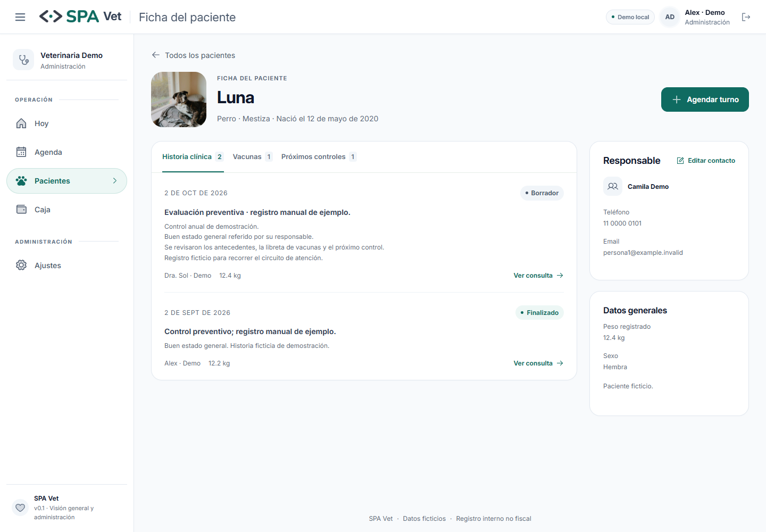This screenshot has width=766, height=532.
Task: Click the Veterinaria Demo clinic name
Action: 71,55
